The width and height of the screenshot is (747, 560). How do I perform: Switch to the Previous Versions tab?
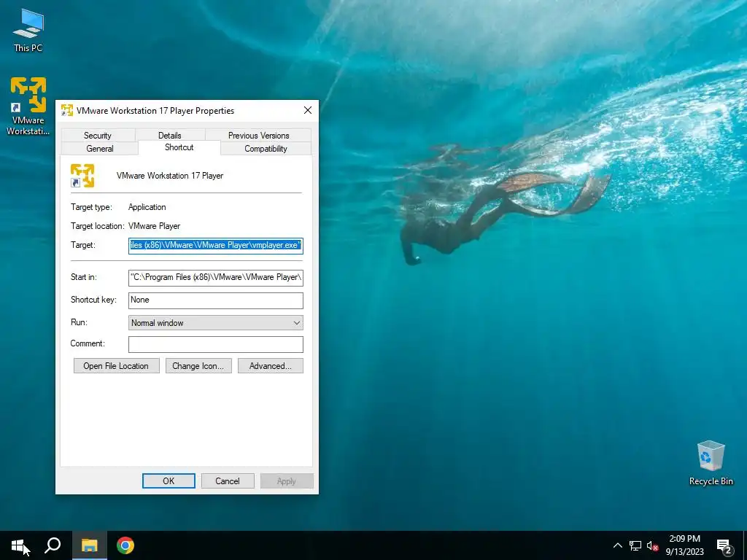point(259,135)
